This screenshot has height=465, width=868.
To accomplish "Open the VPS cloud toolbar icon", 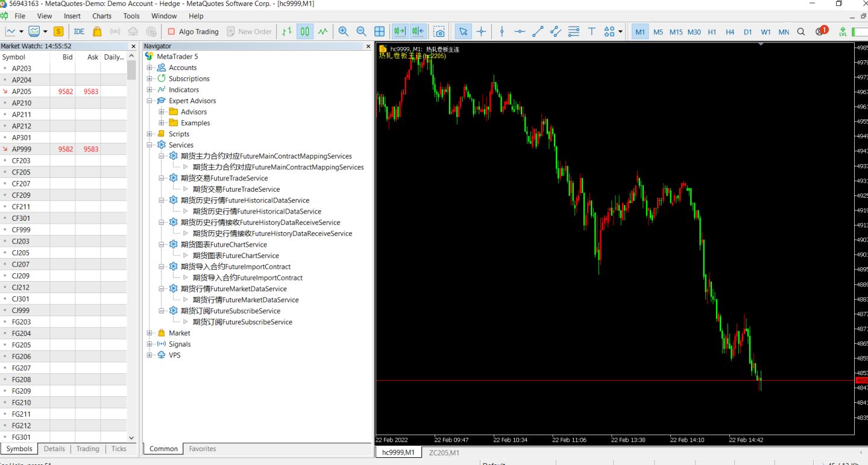I will [x=133, y=31].
